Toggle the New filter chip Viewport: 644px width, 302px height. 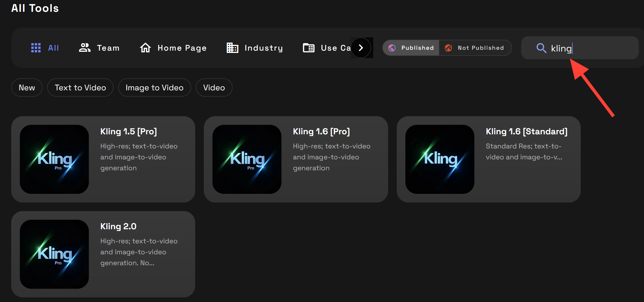click(x=26, y=87)
